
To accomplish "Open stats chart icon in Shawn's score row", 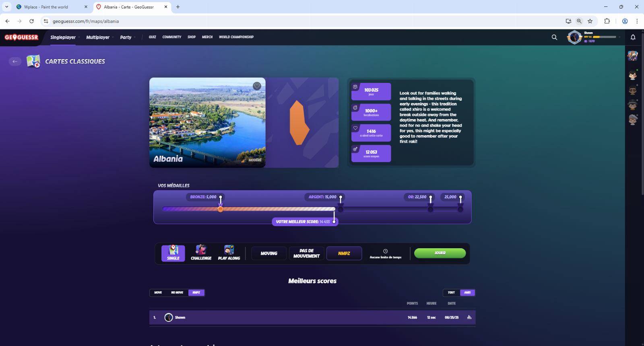I will (x=469, y=317).
